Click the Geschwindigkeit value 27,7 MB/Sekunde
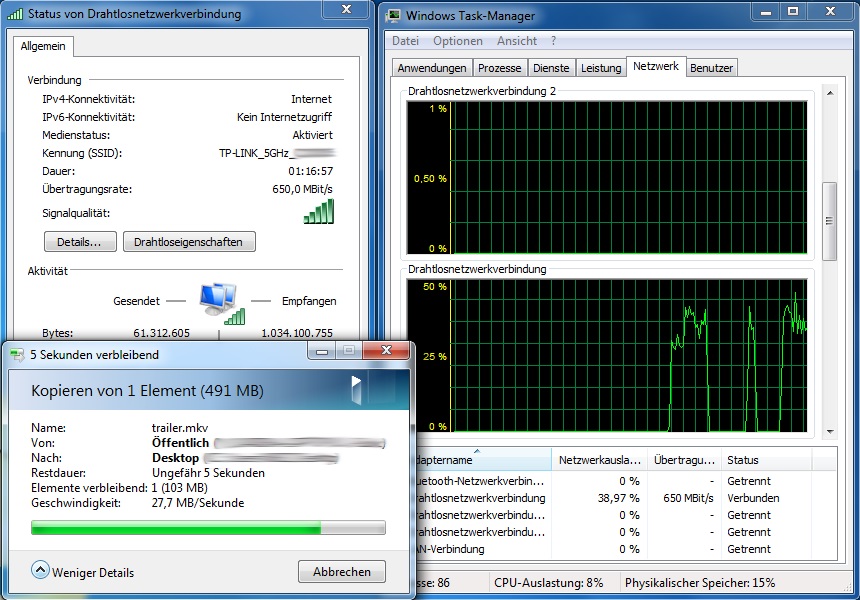 coord(198,503)
